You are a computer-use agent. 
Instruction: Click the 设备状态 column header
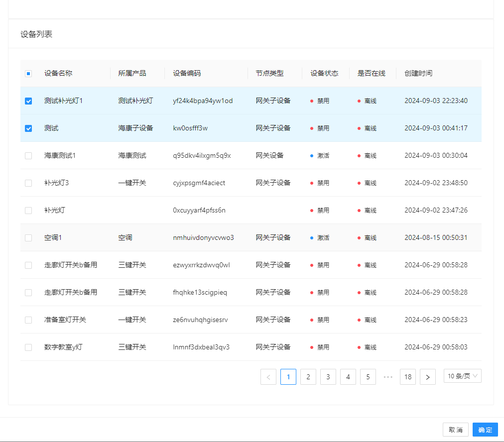[324, 73]
